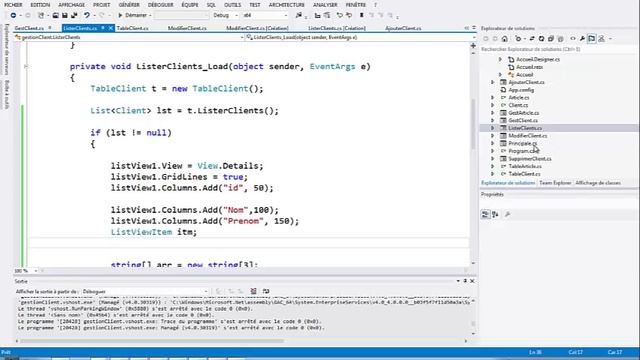Click the Save All toolbar icon
Screen dimensions: 640x360
(74, 16)
